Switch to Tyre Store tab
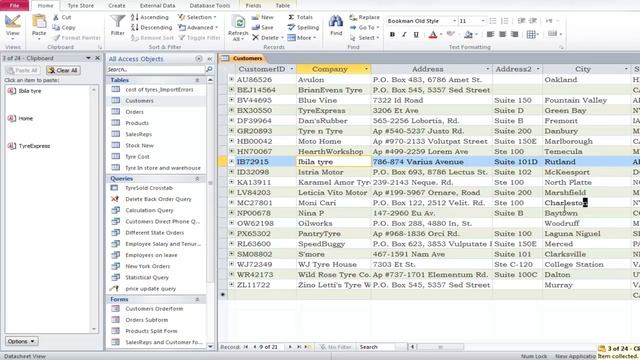640x360 pixels. coord(80,6)
